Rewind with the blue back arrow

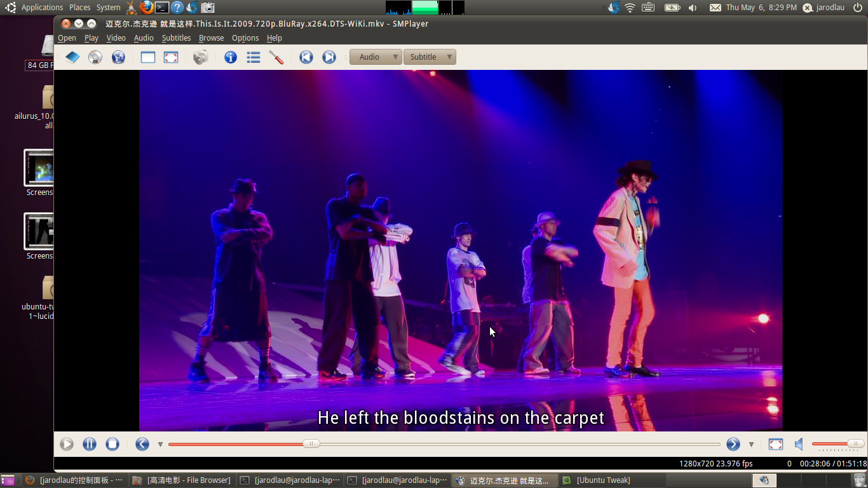[x=142, y=444]
